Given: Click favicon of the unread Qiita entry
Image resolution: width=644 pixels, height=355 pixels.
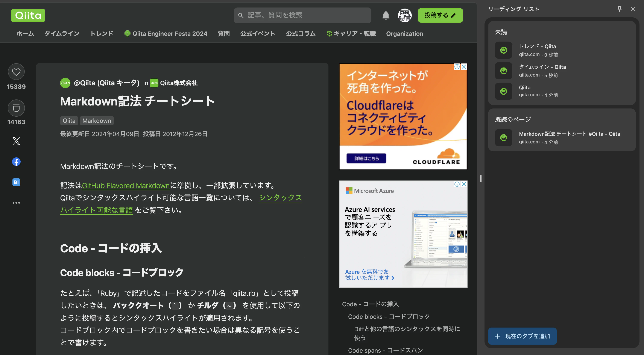Looking at the screenshot, I should pyautogui.click(x=503, y=91).
